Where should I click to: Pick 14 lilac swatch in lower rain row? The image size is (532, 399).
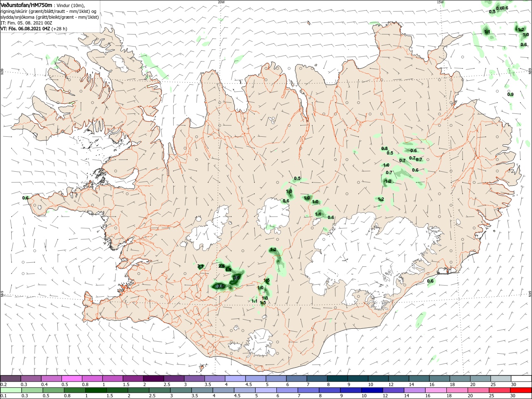click(414, 390)
